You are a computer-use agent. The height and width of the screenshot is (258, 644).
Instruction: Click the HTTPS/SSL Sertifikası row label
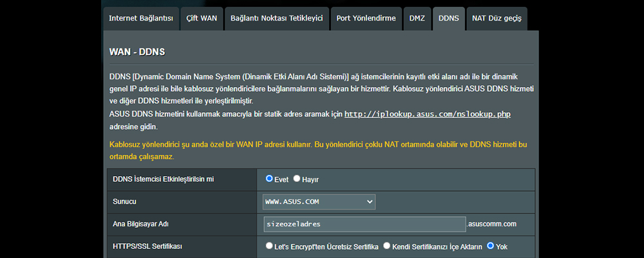click(x=147, y=246)
